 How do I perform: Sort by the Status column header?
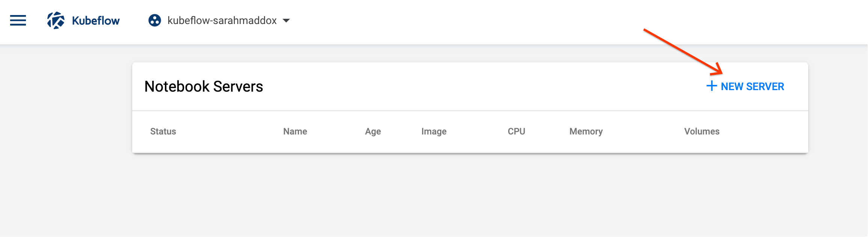pyautogui.click(x=163, y=131)
